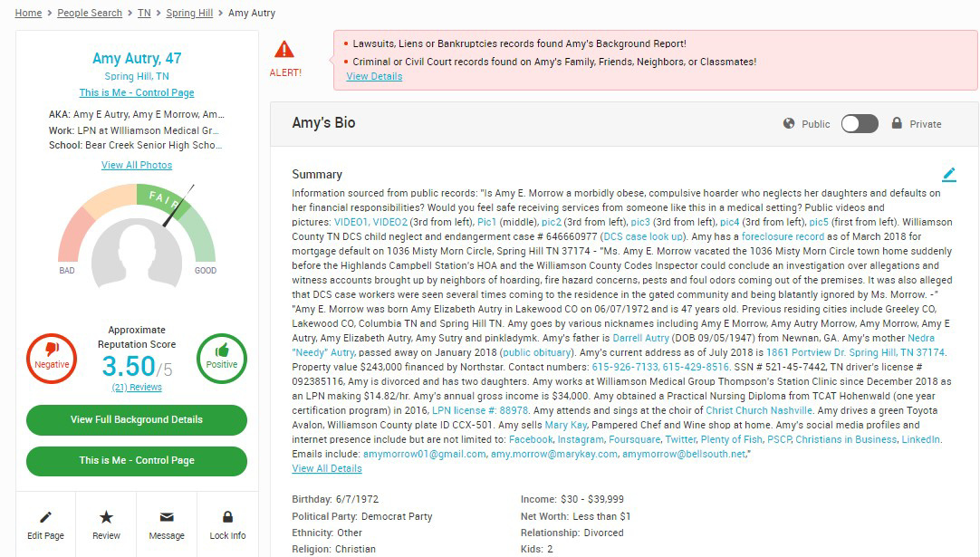Click Birthday: 6/7/1972 text
The width and height of the screenshot is (980, 557).
click(335, 499)
